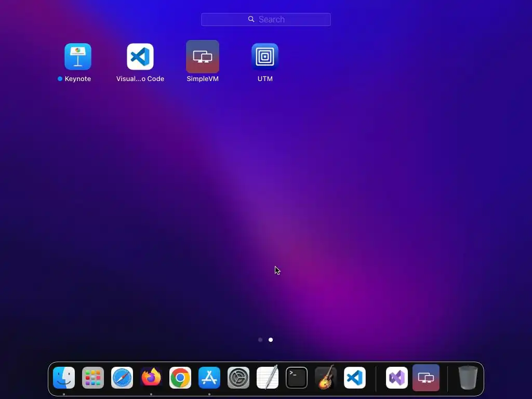Open Finder in the Dock

pyautogui.click(x=64, y=378)
